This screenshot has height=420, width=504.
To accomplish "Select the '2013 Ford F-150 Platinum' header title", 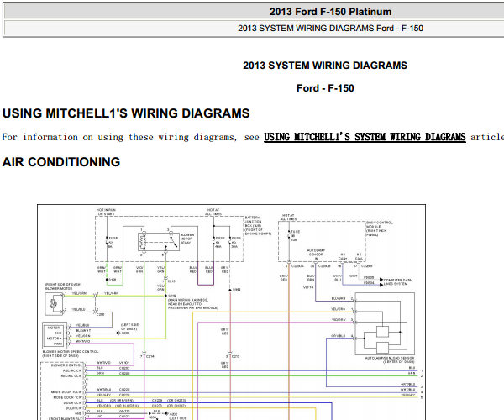I will tap(330, 12).
